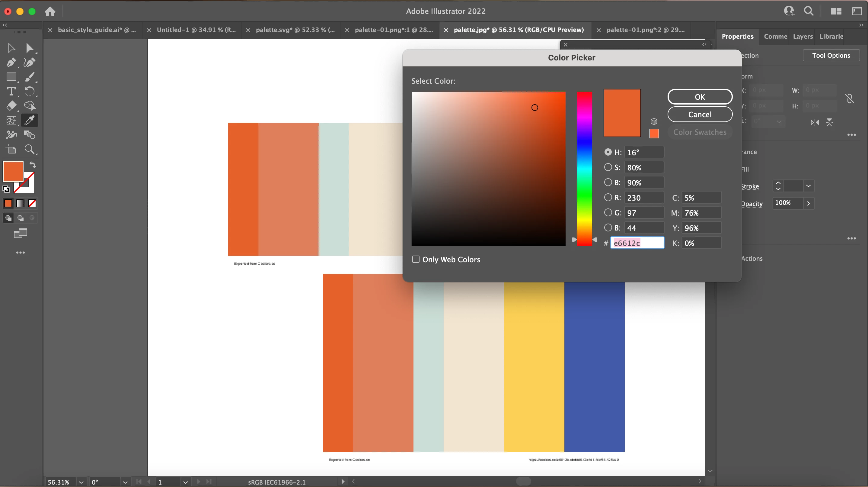Select the Eraser tool

[x=11, y=106]
